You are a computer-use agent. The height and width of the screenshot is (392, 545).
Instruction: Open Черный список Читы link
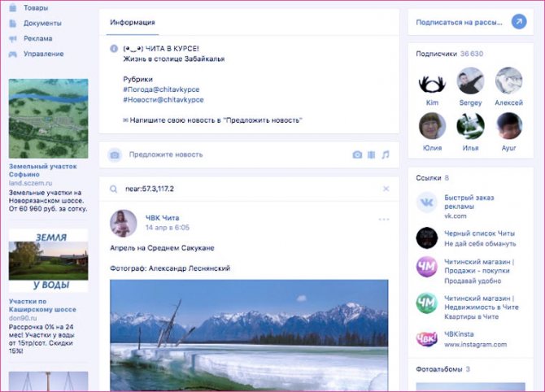pos(480,233)
